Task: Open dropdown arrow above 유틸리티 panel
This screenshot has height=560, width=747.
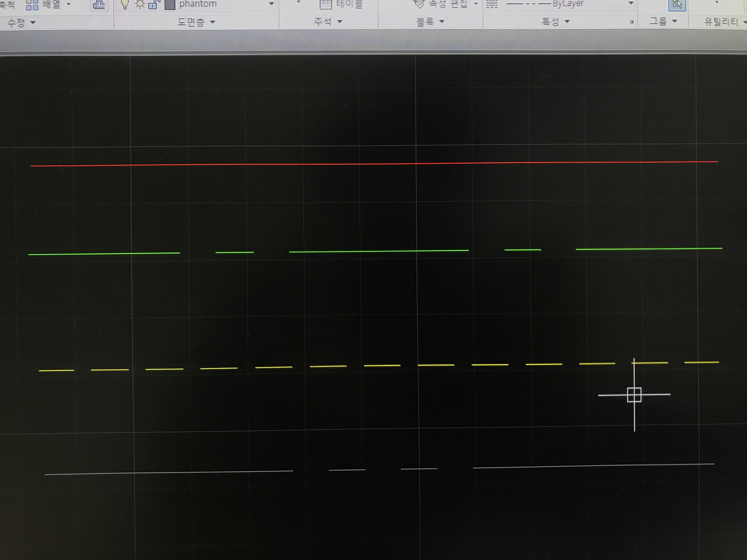Action: pos(716,2)
